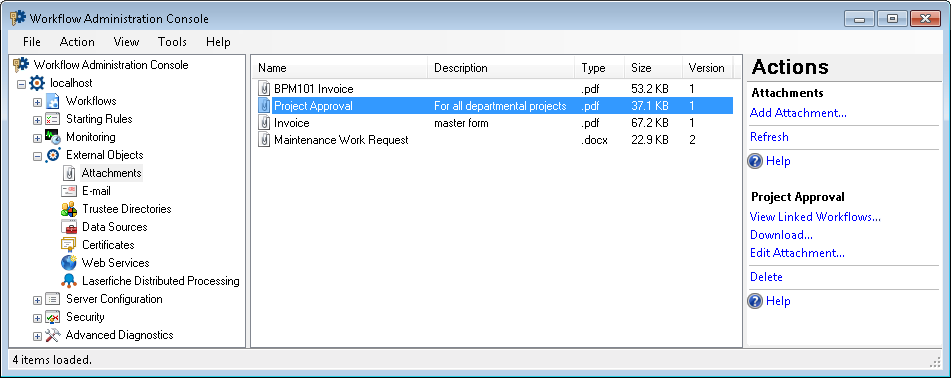This screenshot has width=951, height=378.
Task: Expand the Server Configuration node
Action: point(37,300)
